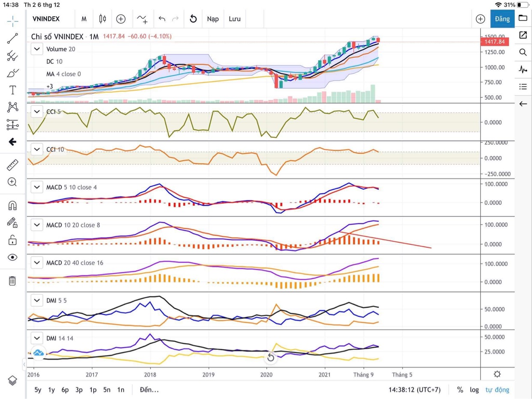Image resolution: width=532 pixels, height=399 pixels.
Task: Expand the DMI 5 5 indicator dropdown
Action: [x=37, y=301]
